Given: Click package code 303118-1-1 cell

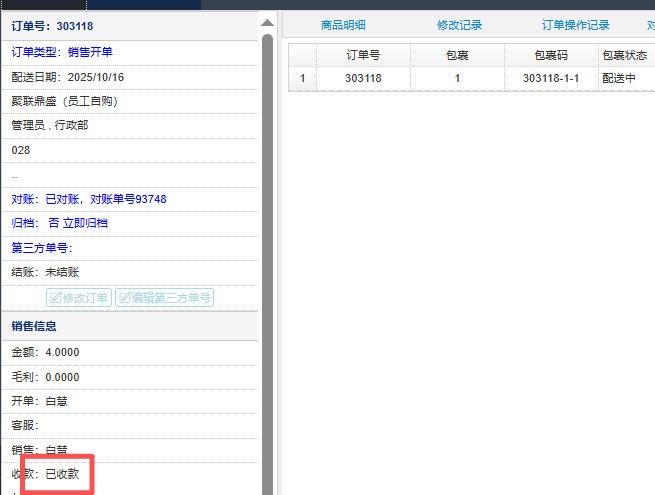Looking at the screenshot, I should coord(550,78).
